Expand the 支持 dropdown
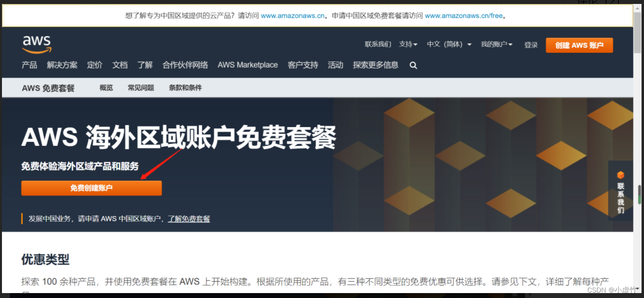Viewport: 644px width, 298px height. point(408,44)
